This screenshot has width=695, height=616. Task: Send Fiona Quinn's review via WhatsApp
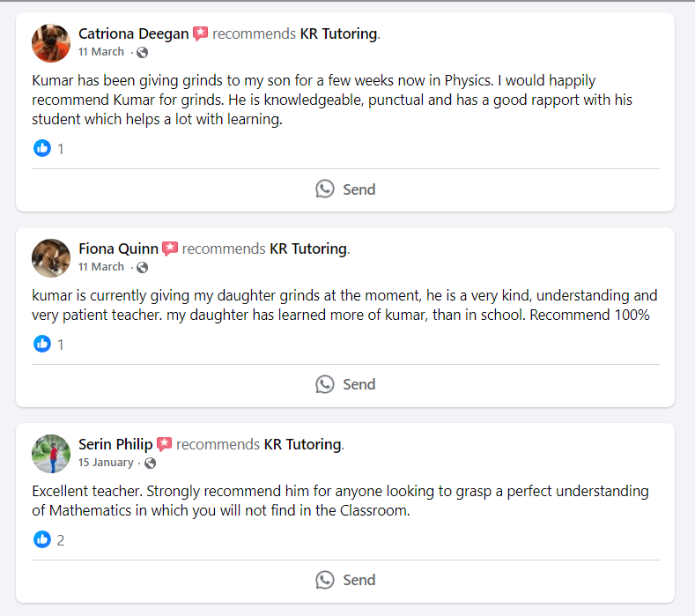(x=345, y=384)
